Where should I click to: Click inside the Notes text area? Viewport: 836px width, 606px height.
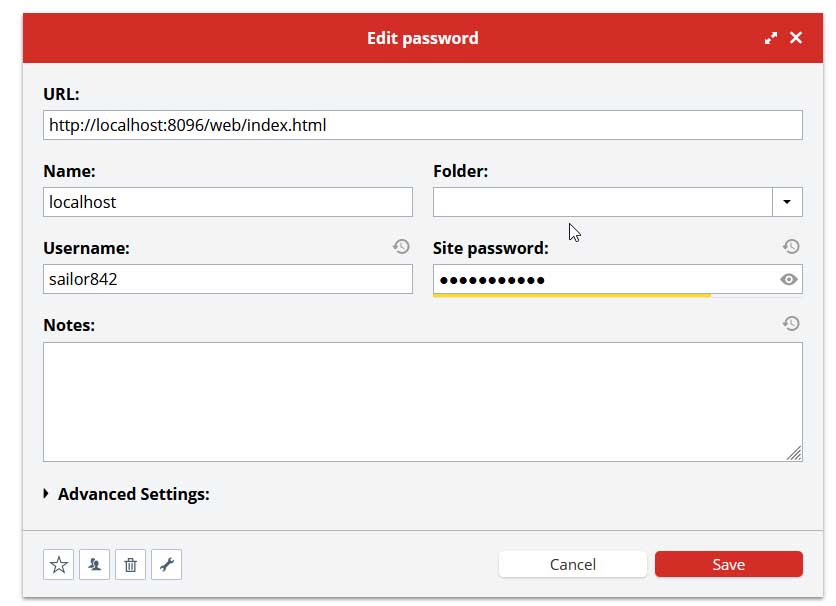(x=422, y=401)
